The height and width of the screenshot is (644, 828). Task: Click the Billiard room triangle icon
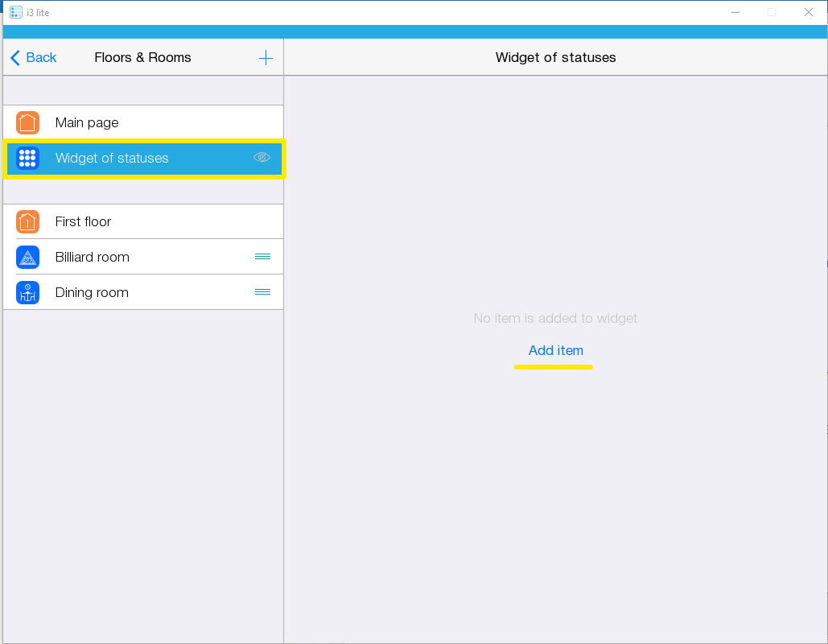27,258
